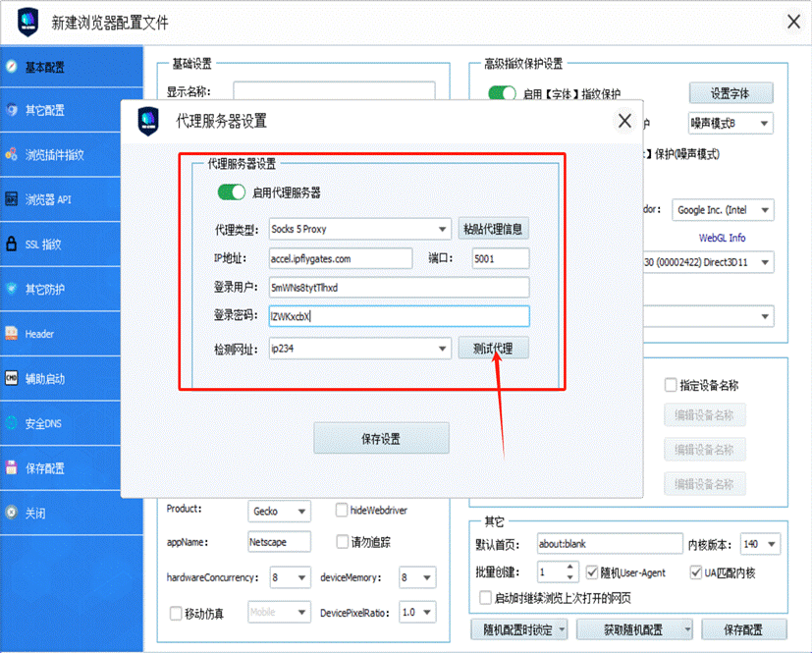Open the 代理类型 Socks 5 Proxy dropdown
This screenshot has width=812, height=653.
(443, 229)
